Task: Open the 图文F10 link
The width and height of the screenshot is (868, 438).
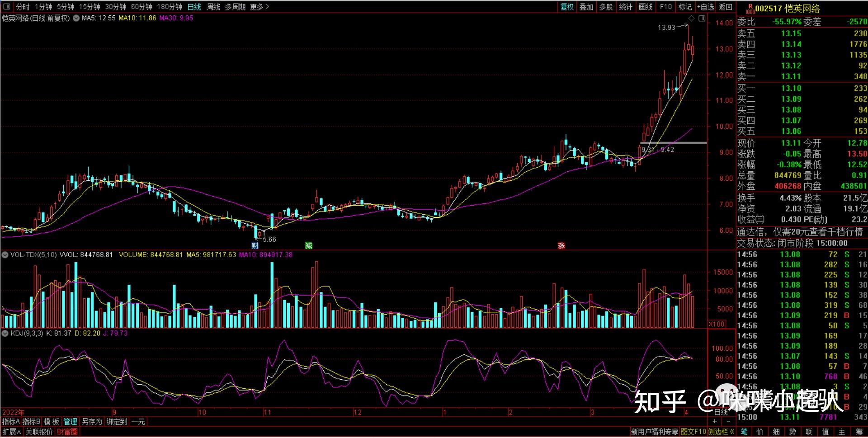Action: tap(693, 432)
